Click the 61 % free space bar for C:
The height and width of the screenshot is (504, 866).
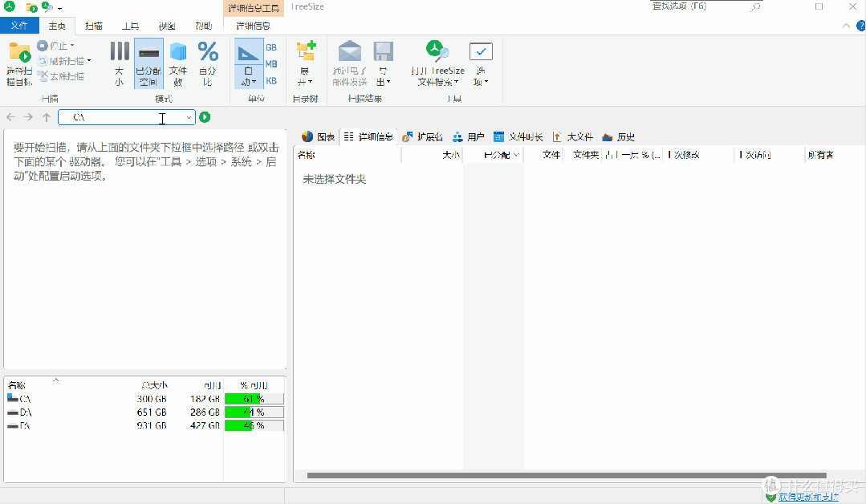click(x=254, y=399)
